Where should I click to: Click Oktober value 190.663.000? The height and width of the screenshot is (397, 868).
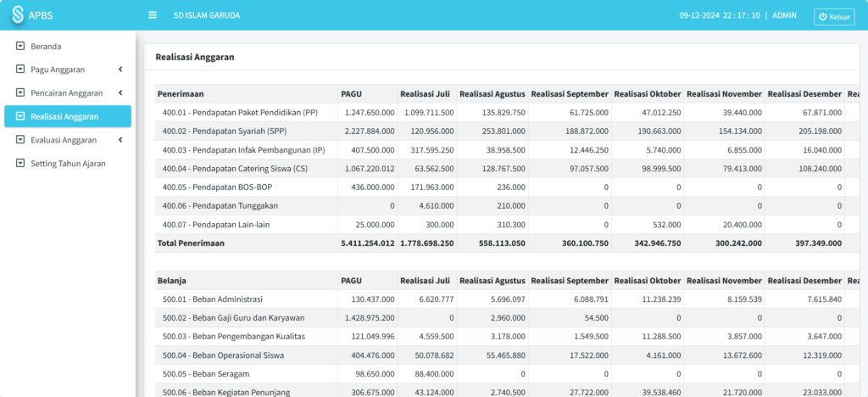coord(659,131)
